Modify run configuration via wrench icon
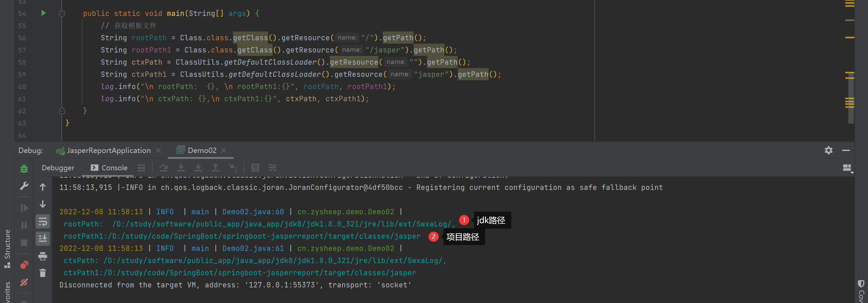Screen dimensions: 868x303 (24, 186)
